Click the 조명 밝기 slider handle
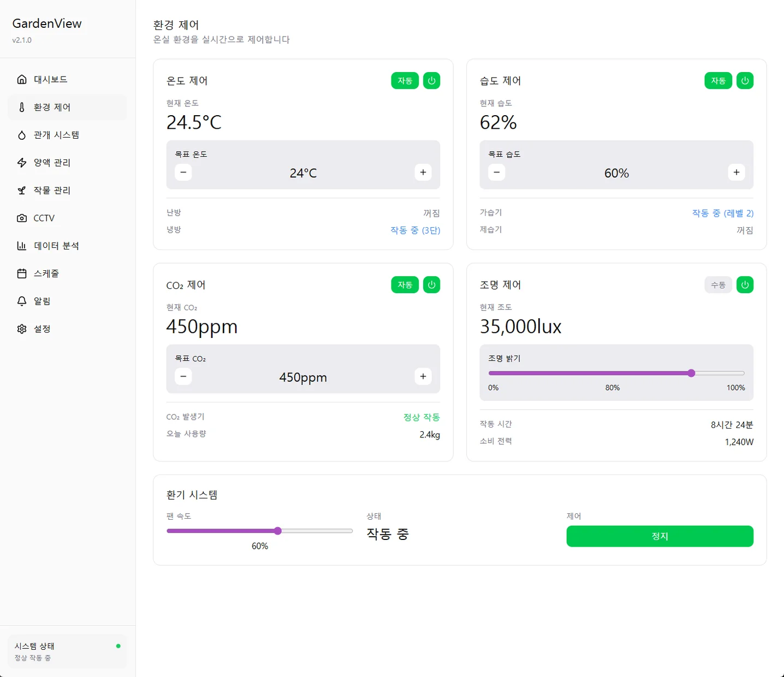 (x=691, y=373)
